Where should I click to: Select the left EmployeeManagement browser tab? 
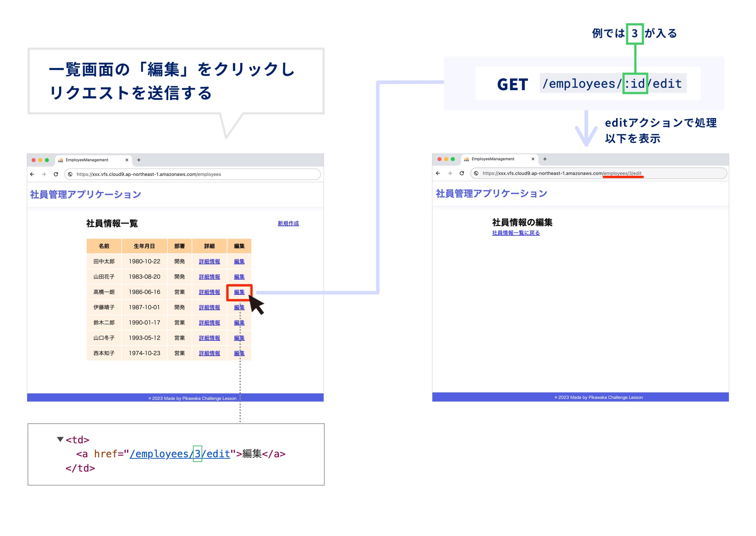(87, 160)
